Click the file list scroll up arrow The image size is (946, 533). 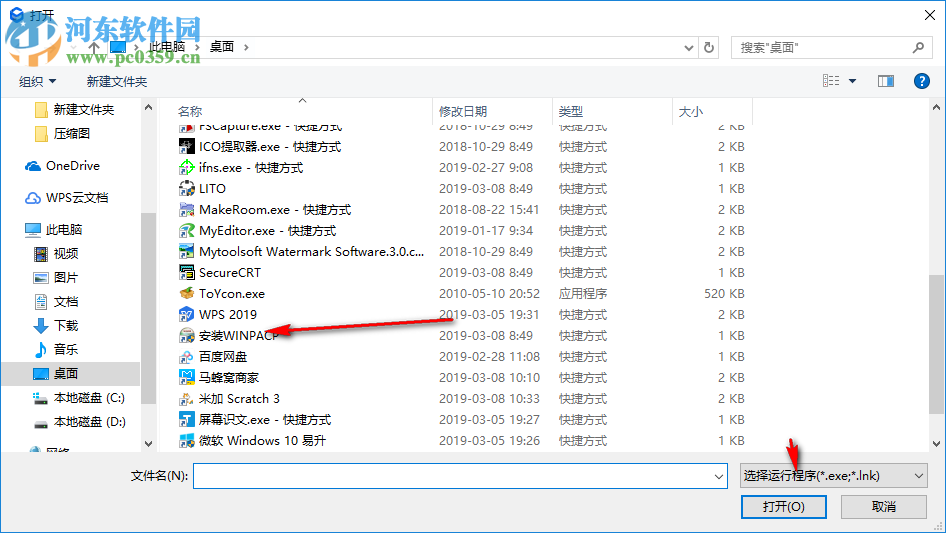pos(936,108)
